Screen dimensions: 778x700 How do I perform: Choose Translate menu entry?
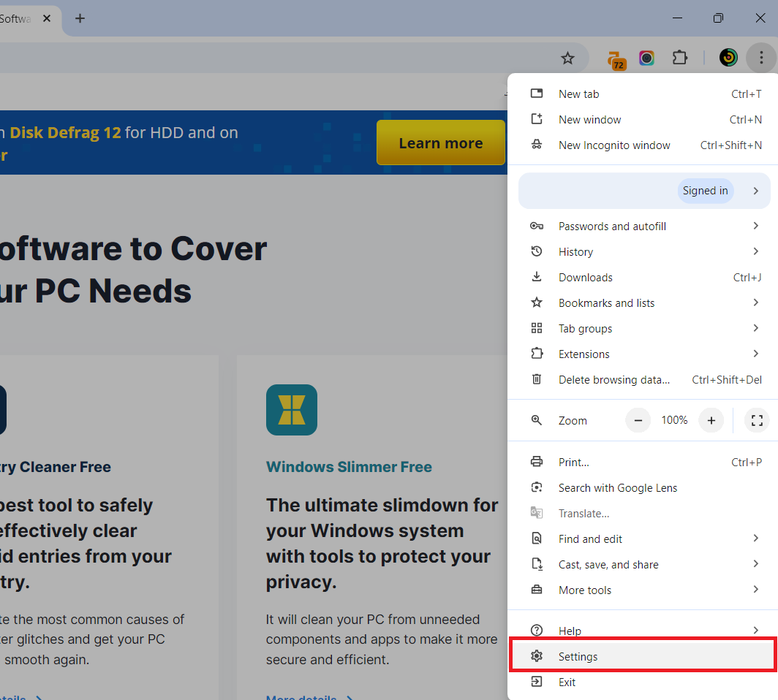point(643,514)
